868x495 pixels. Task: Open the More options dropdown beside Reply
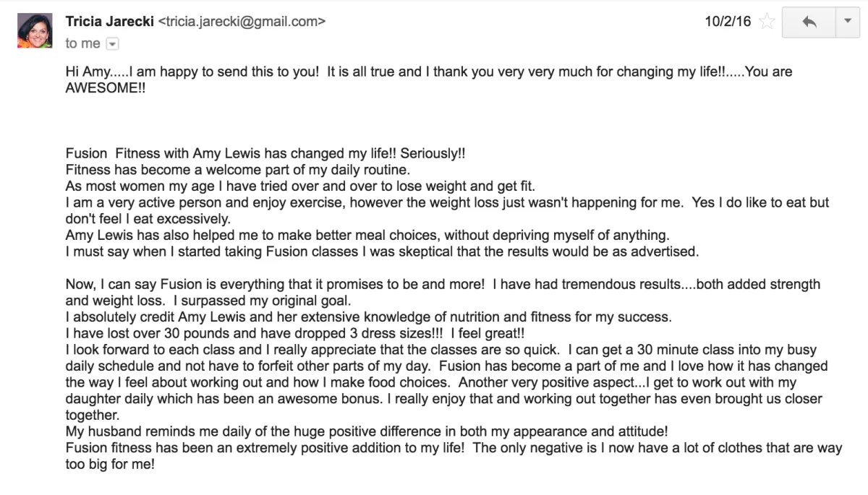(848, 22)
